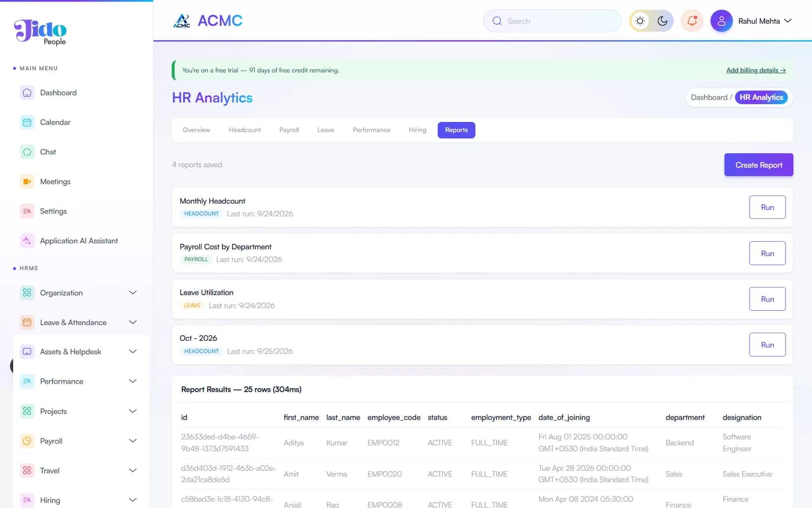Click the Calendar icon in sidebar
The height and width of the screenshot is (508, 812).
click(27, 122)
